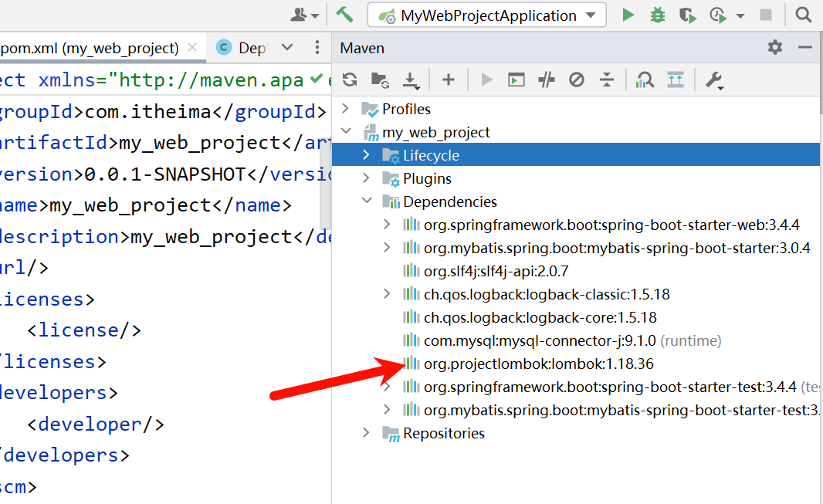Hide Maven tool window minus icon
This screenshot has height=504, width=823.
click(805, 47)
